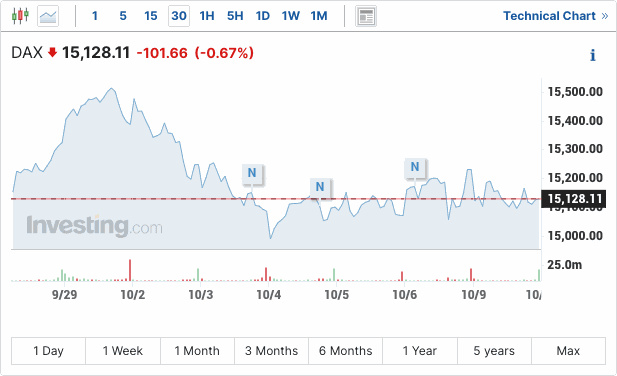Switch to candlestick chart type
The width and height of the screenshot is (617, 376).
(20, 16)
